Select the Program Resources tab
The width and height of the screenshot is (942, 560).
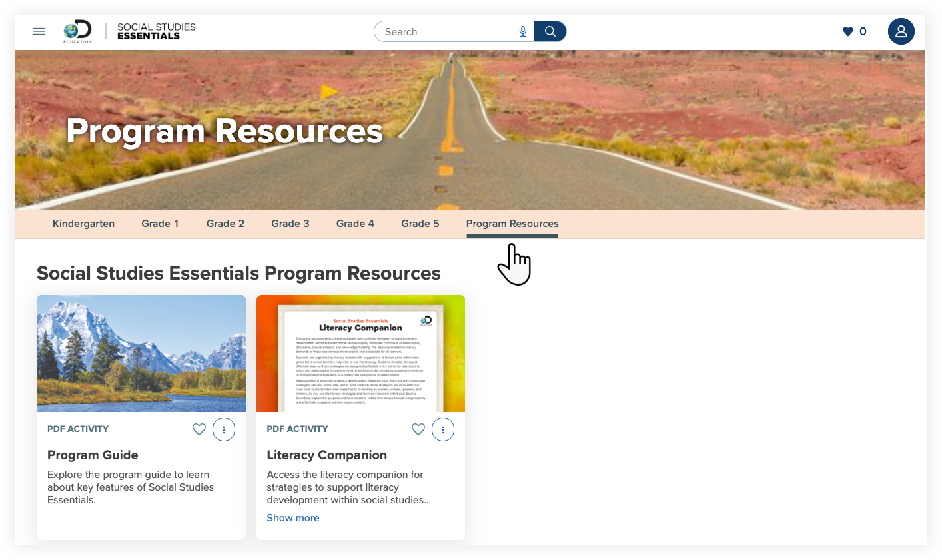[512, 224]
